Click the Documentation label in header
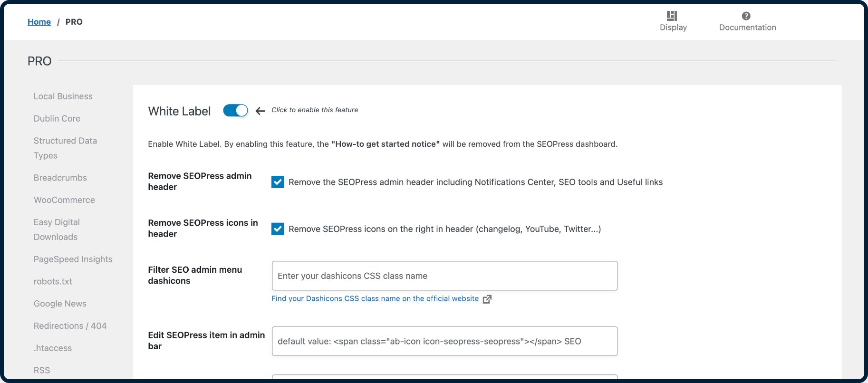Image resolution: width=868 pixels, height=383 pixels. [747, 28]
